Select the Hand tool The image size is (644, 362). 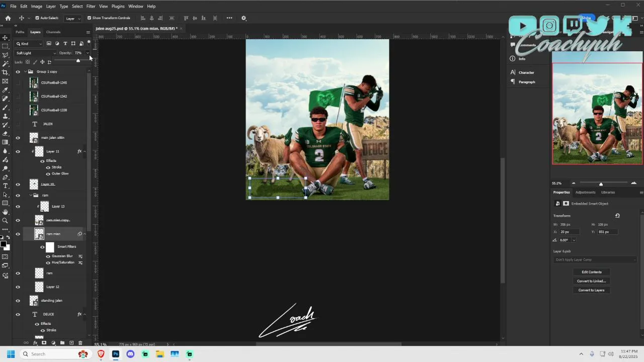(x=5, y=212)
